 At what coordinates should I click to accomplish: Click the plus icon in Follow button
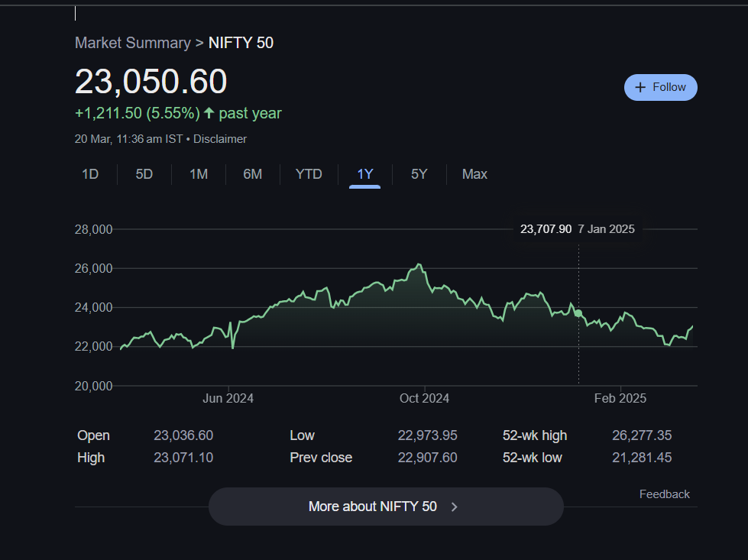pyautogui.click(x=640, y=88)
